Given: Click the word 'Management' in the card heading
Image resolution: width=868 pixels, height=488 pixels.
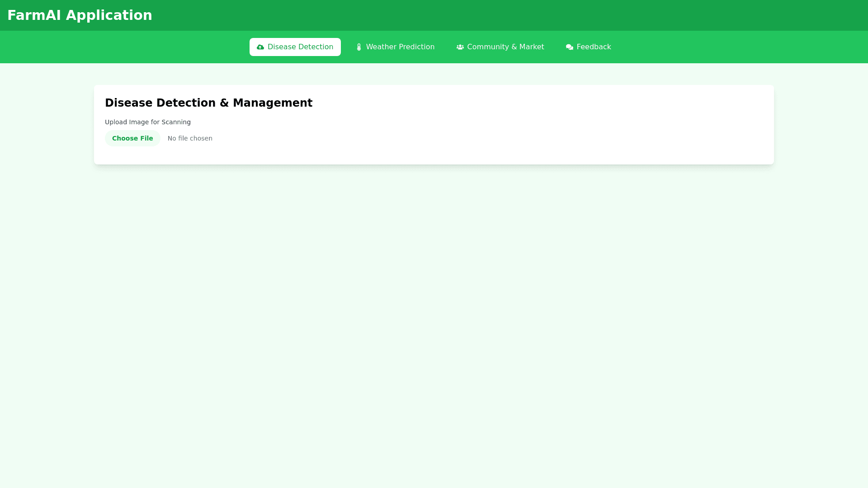Looking at the screenshot, I should (273, 103).
